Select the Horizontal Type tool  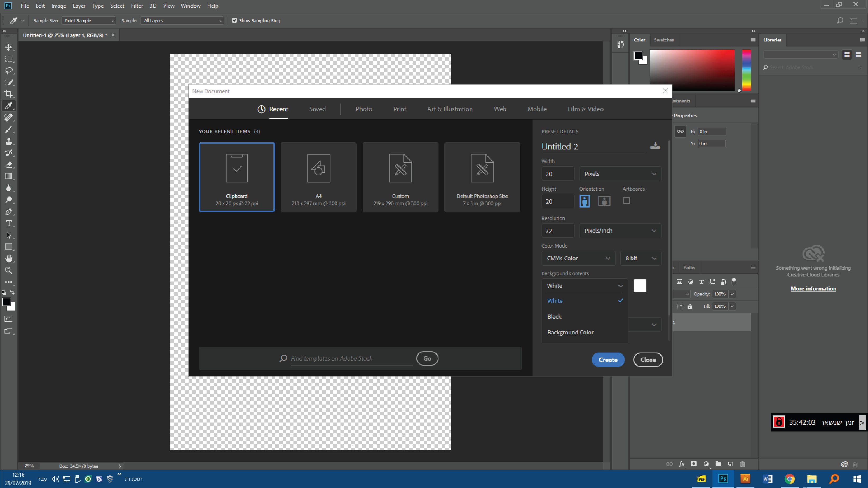(8, 224)
